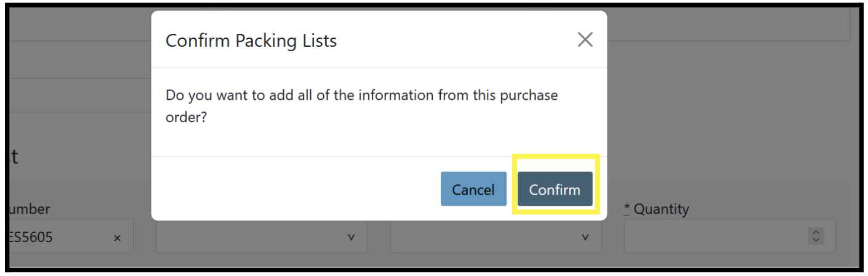868x276 pixels.
Task: Increase Quantity using the stepper up arrow
Action: pyautogui.click(x=816, y=232)
